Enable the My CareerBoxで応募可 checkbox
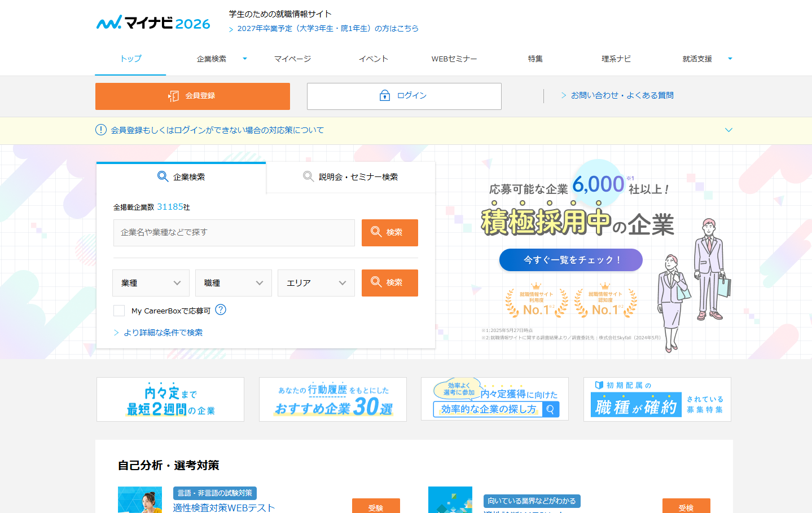 (118, 310)
